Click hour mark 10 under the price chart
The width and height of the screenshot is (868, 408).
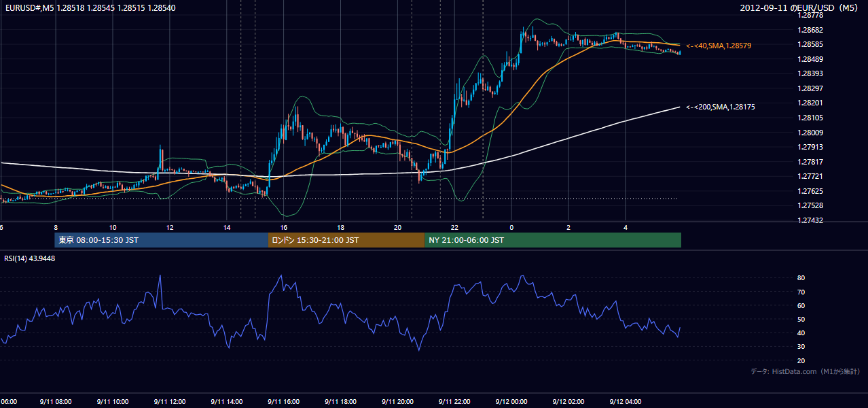(113, 227)
